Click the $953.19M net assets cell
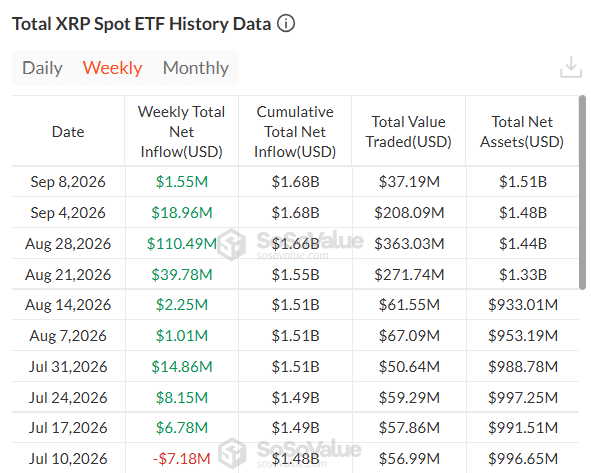The width and height of the screenshot is (591, 473). pyautogui.click(x=523, y=335)
